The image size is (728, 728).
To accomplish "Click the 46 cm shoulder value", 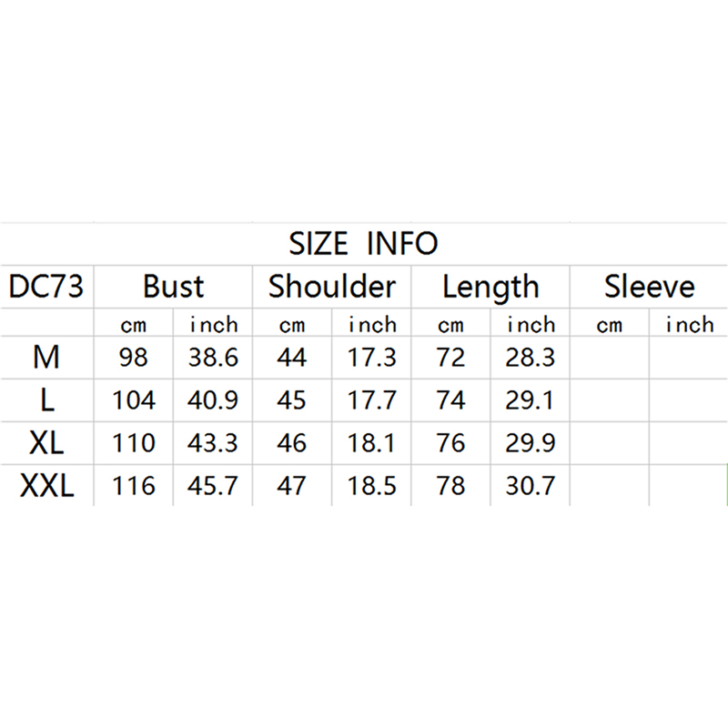I will [x=292, y=443].
